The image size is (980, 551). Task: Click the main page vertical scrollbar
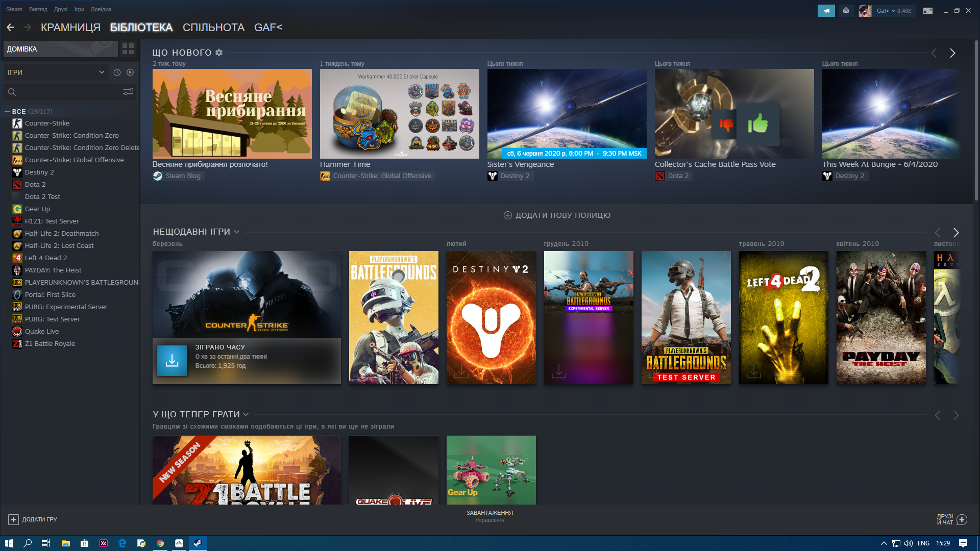(x=976, y=120)
